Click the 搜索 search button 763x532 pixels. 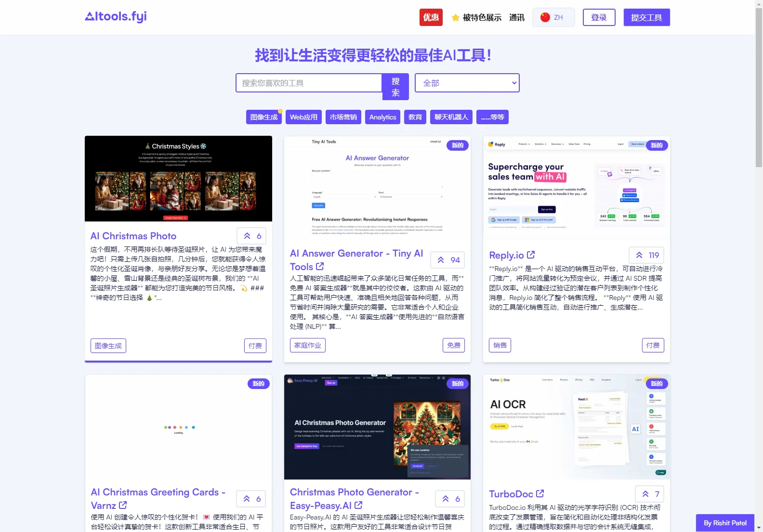click(395, 87)
